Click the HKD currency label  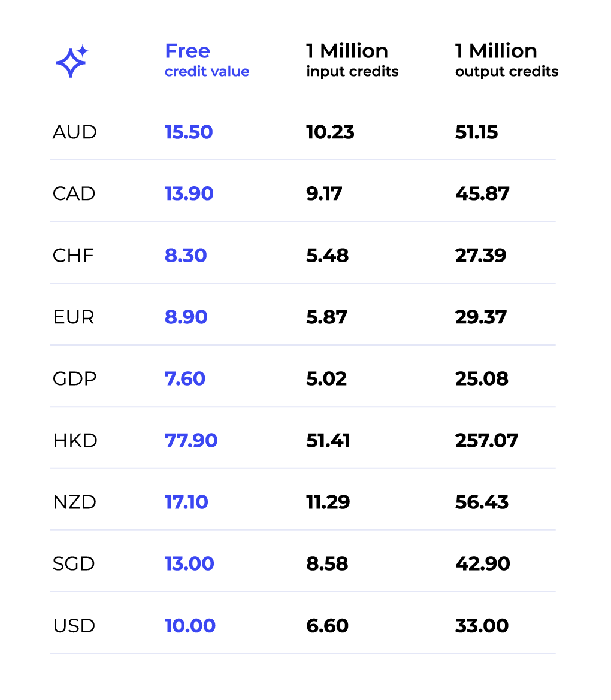(75, 441)
